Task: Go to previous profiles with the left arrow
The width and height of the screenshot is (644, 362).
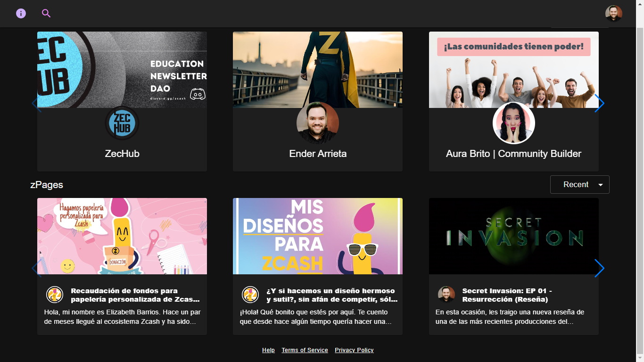Action: pyautogui.click(x=36, y=103)
